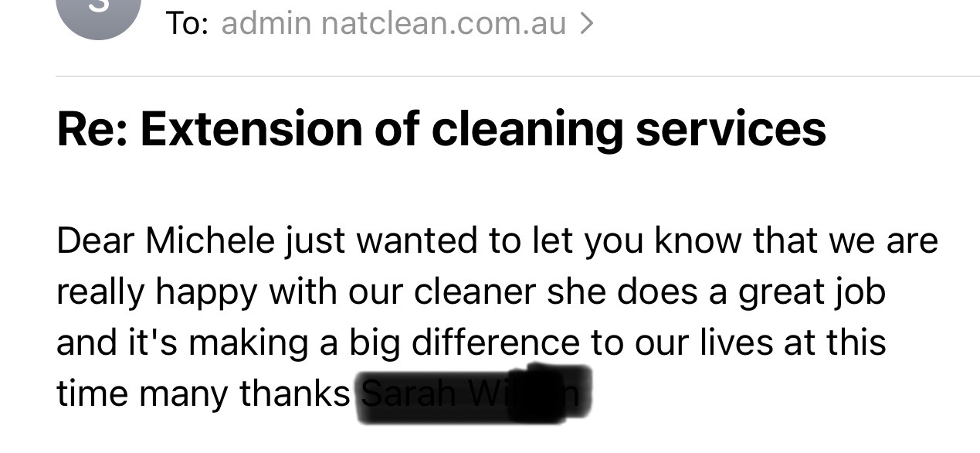Click the disclosure arrow beside the recipient
Image resolution: width=980 pixels, height=453 pixels.
pos(588,23)
